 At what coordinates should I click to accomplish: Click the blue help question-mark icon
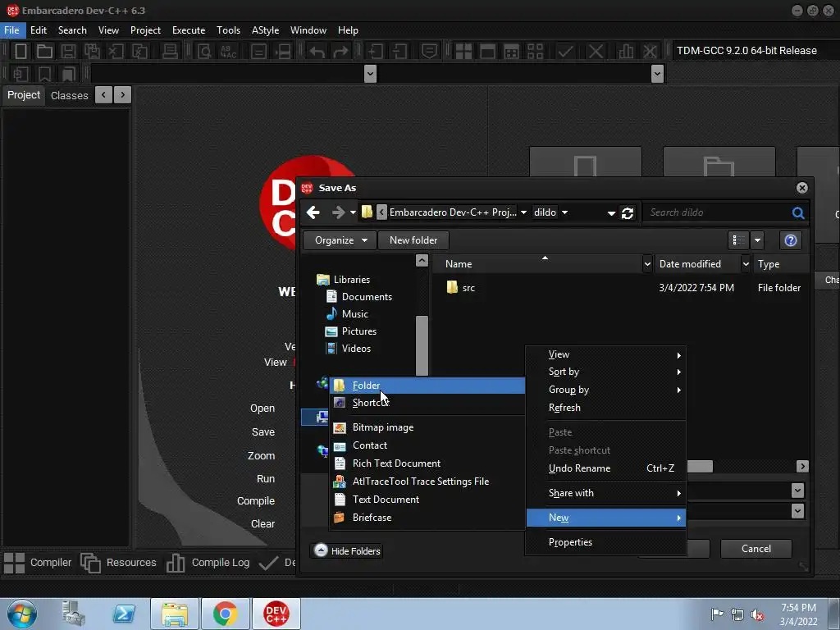791,240
